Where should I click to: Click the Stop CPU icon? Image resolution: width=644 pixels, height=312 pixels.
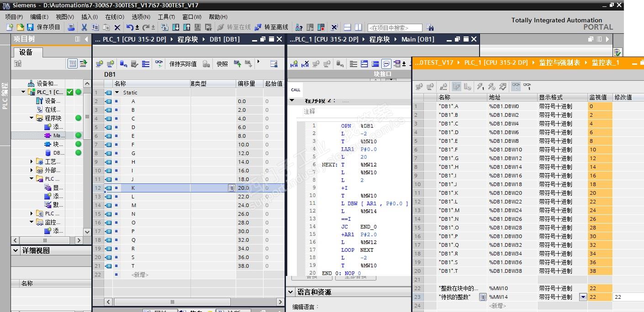pyautogui.click(x=321, y=27)
